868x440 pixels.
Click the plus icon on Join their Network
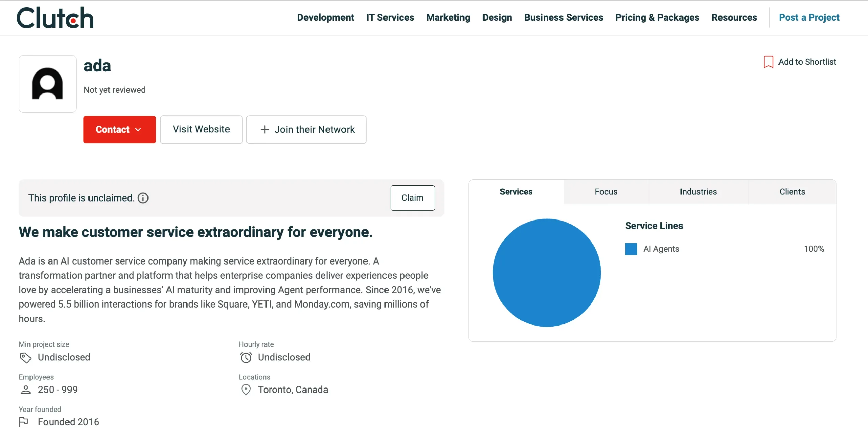click(x=265, y=129)
